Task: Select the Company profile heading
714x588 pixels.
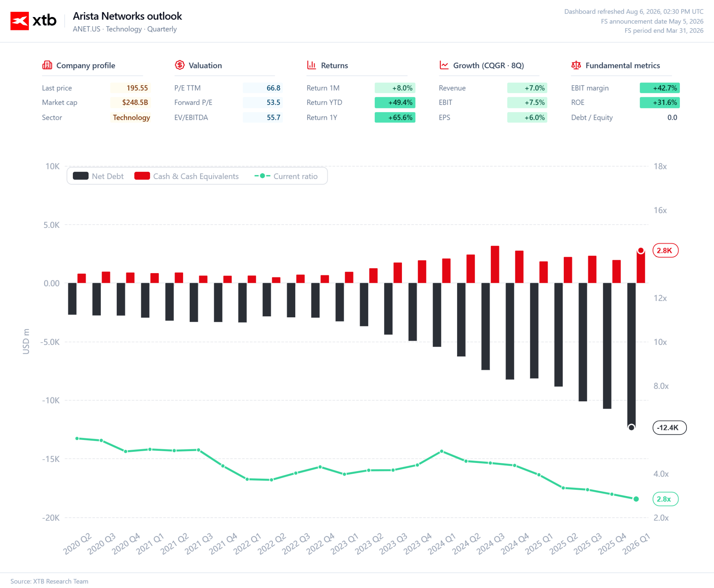Action: coord(86,65)
